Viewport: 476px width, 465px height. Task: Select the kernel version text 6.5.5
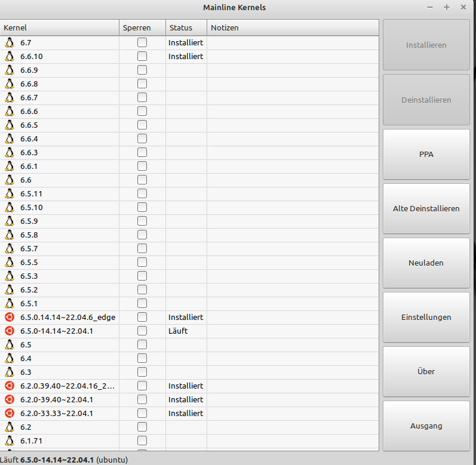(x=29, y=263)
